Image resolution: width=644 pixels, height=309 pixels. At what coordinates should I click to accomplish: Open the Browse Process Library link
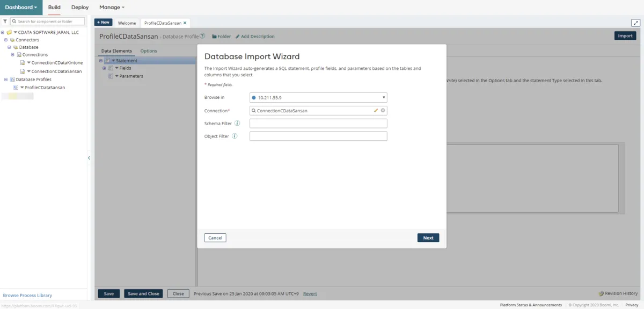[27, 296]
